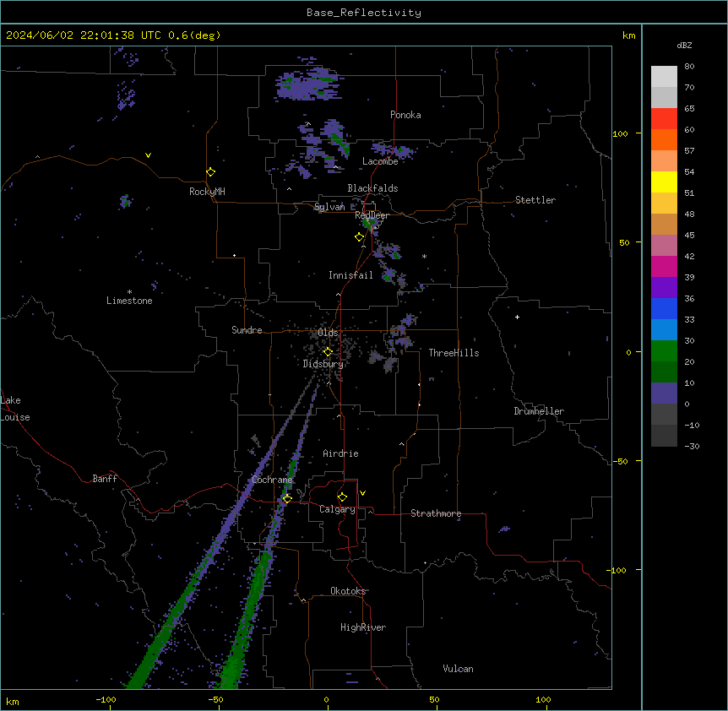The image size is (728, 711).
Task: Click the blue 36 dBZ color swatch
Action: (x=664, y=308)
